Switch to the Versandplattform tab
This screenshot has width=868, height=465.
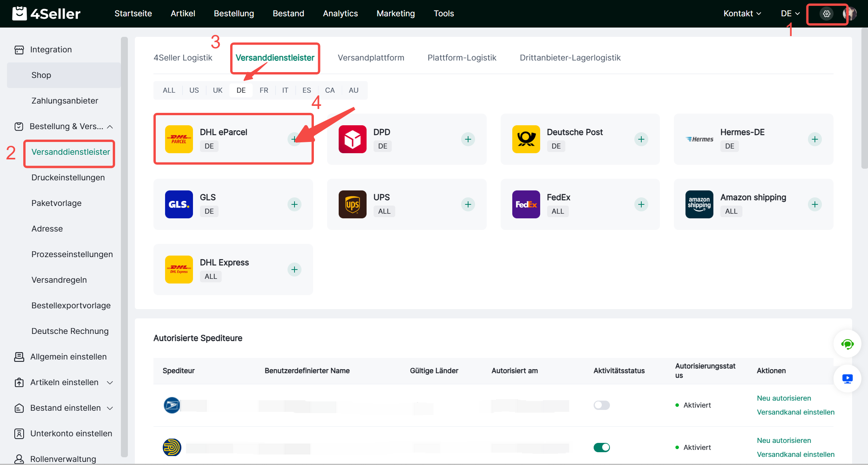click(x=371, y=58)
